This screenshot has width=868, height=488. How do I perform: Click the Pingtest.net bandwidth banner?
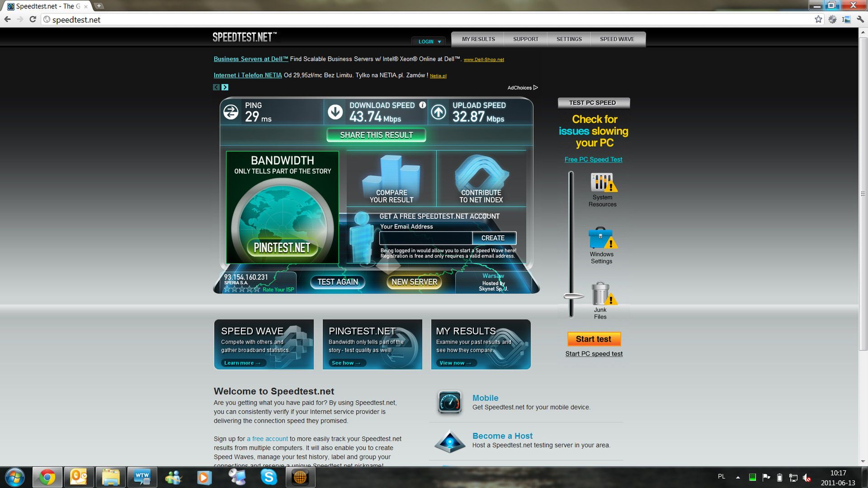tap(283, 207)
